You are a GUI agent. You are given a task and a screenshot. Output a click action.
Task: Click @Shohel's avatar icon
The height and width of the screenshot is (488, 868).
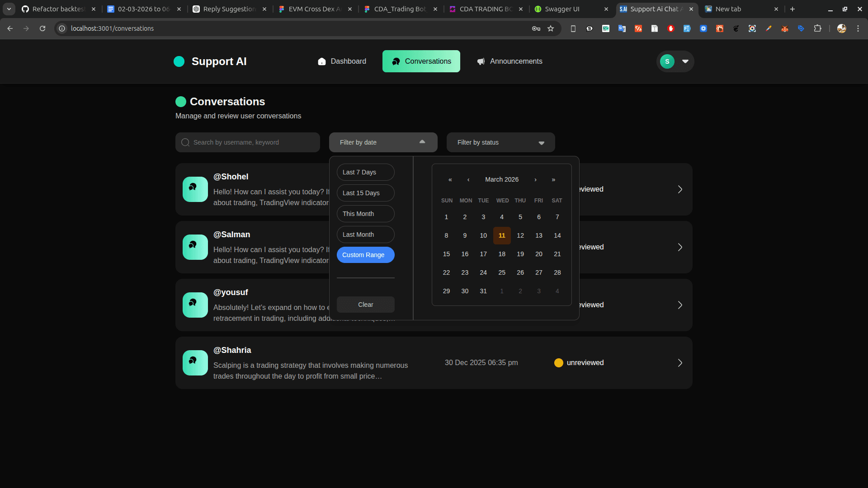195,189
